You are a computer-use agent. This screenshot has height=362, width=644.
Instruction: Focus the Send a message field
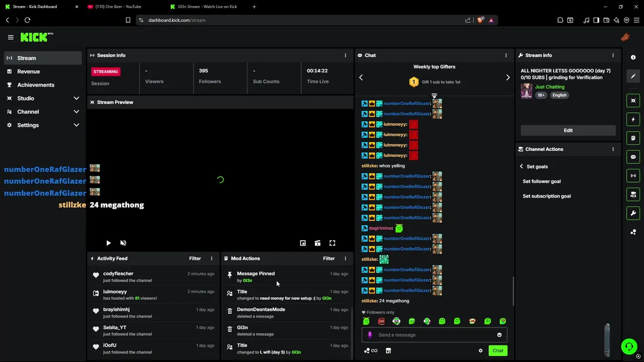(434, 335)
